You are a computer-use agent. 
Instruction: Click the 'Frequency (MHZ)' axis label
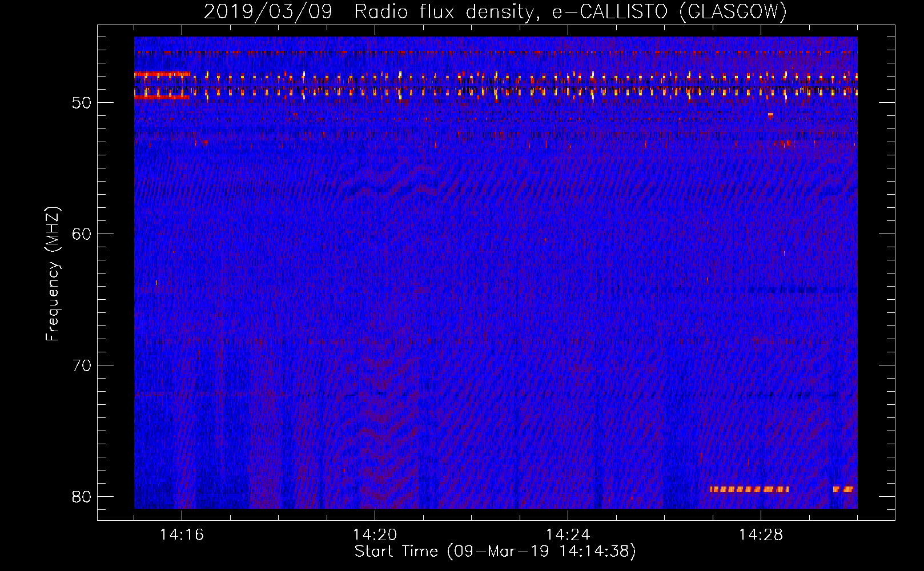[53, 274]
